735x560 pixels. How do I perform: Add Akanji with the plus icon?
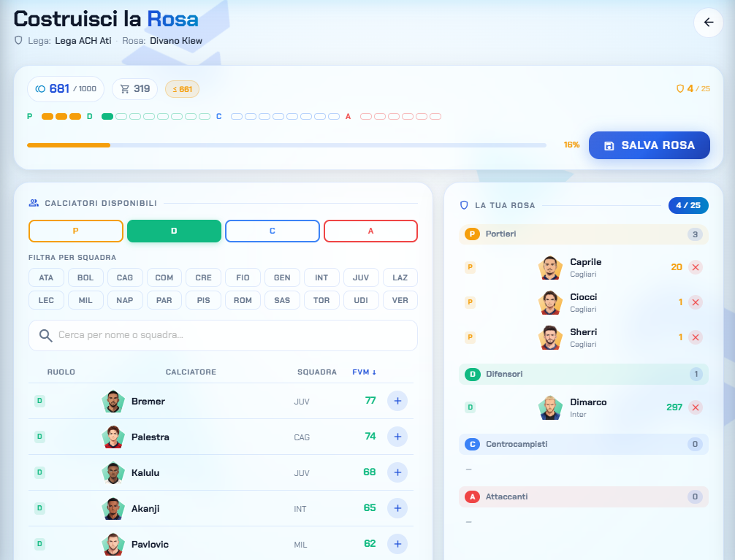tap(397, 508)
